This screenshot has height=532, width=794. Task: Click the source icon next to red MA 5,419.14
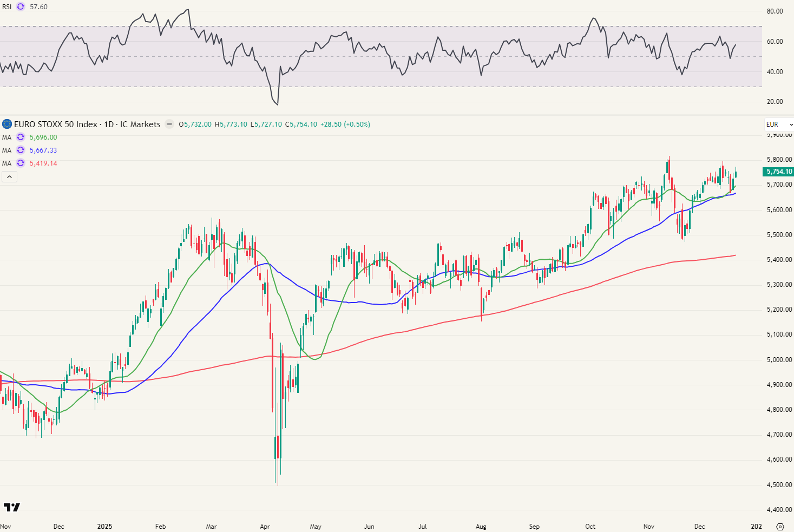(20, 163)
